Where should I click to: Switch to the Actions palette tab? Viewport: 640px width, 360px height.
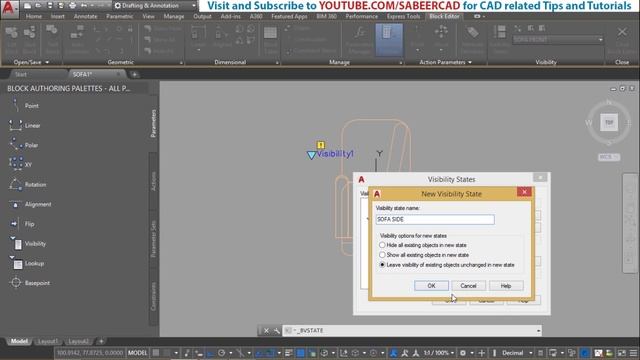[153, 181]
